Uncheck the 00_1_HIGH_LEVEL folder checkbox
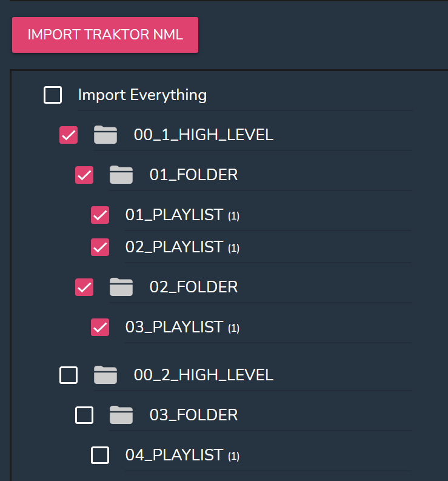Viewport: 448px width, 481px height. (69, 135)
